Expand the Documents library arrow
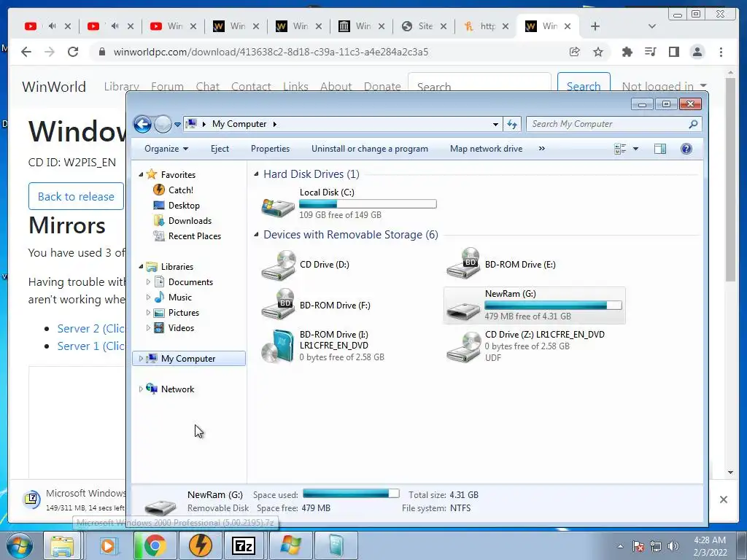This screenshot has width=747, height=560. (148, 282)
